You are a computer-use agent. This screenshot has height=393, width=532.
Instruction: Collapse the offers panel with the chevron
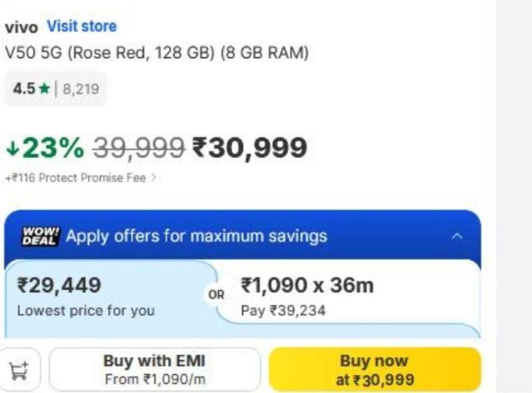457,237
